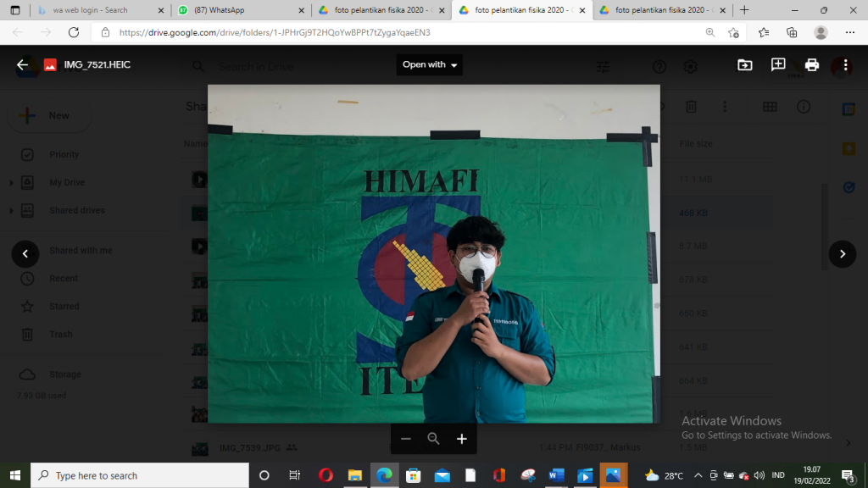Open the Photos app on the taskbar

(x=614, y=475)
